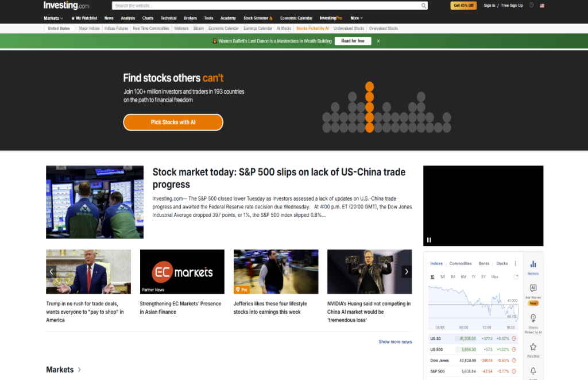588x380 pixels.
Task: Click Show more news link
Action: tap(395, 341)
